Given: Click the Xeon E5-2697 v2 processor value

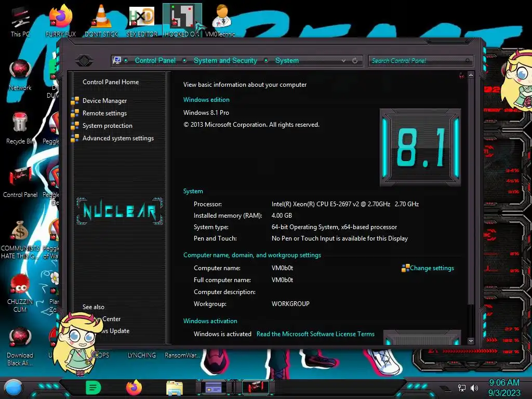Looking at the screenshot, I should 345,204.
